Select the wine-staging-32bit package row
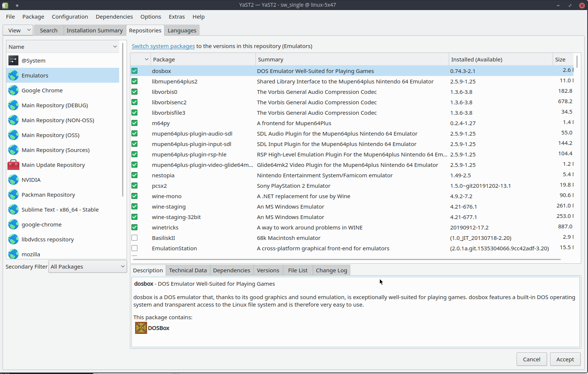Screen dimensions: 588x374 point(352,217)
